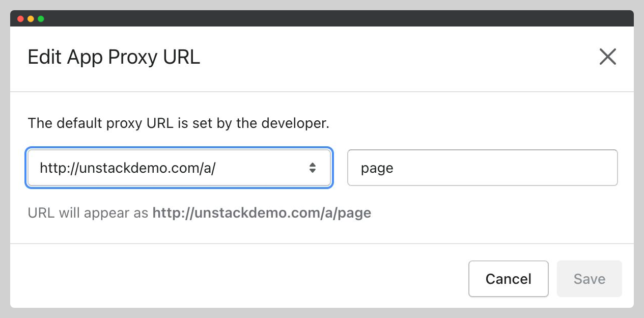Viewport: 644px width, 318px height.
Task: Click the Edit App Proxy URL title text
Action: [113, 57]
